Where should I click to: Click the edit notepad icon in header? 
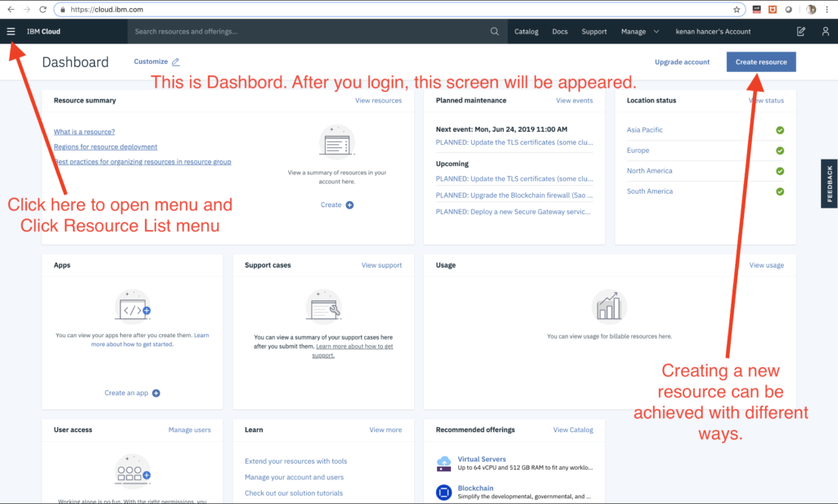point(800,32)
